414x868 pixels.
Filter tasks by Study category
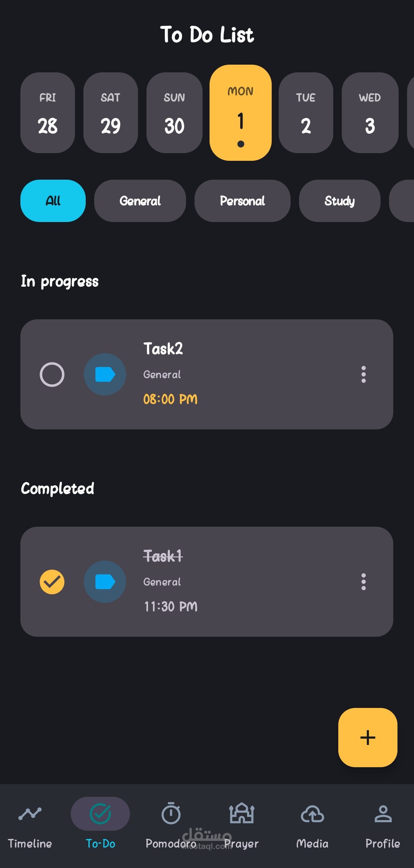point(339,201)
